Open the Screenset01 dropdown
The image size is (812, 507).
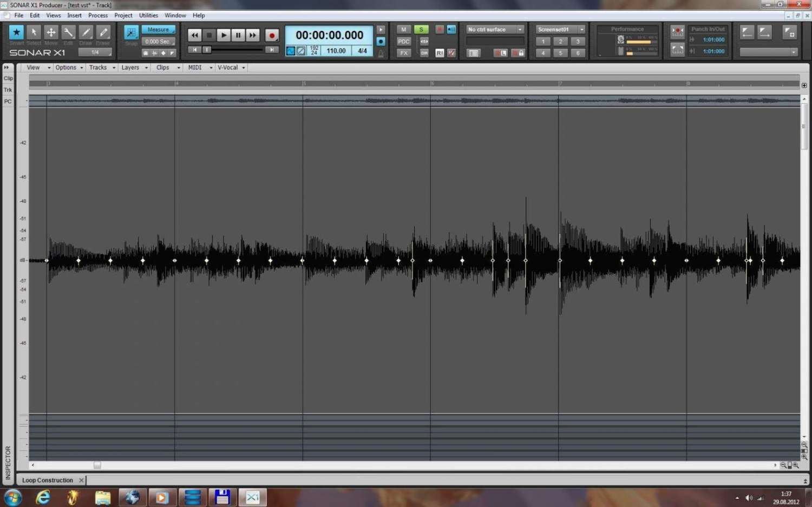point(560,29)
